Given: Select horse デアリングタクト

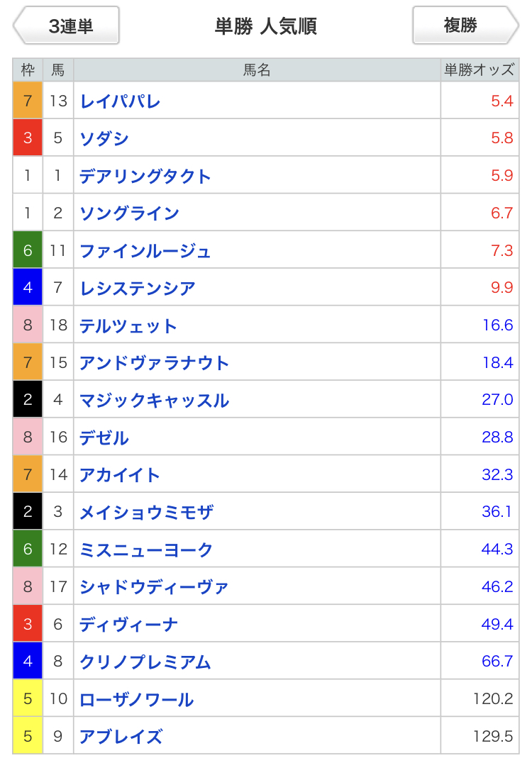Looking at the screenshot, I should 145,176.
